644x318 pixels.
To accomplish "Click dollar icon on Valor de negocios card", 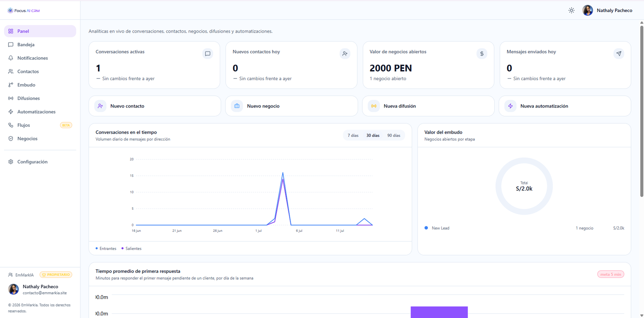I will pyautogui.click(x=482, y=54).
